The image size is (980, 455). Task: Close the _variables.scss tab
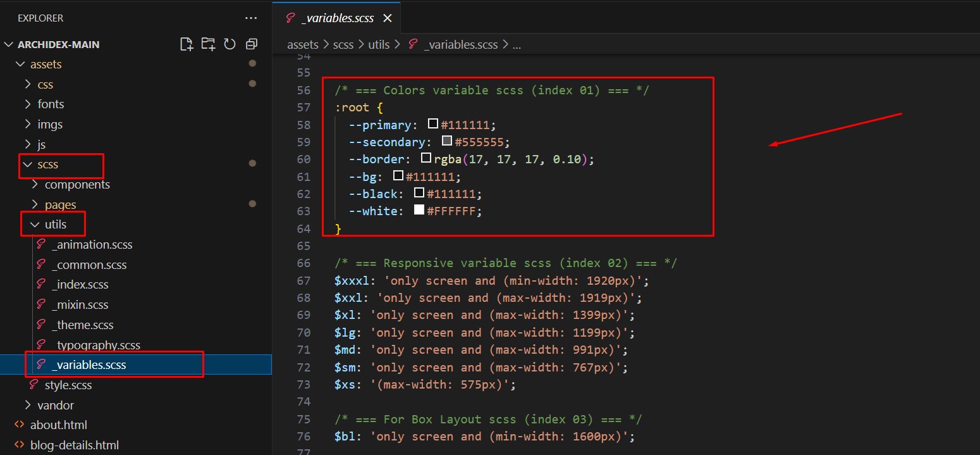click(388, 18)
